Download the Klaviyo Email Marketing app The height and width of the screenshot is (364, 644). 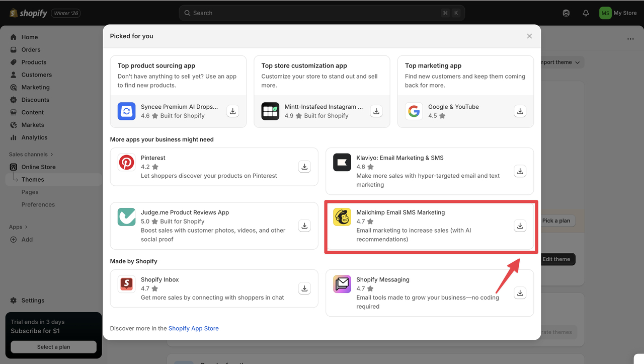[x=520, y=171]
